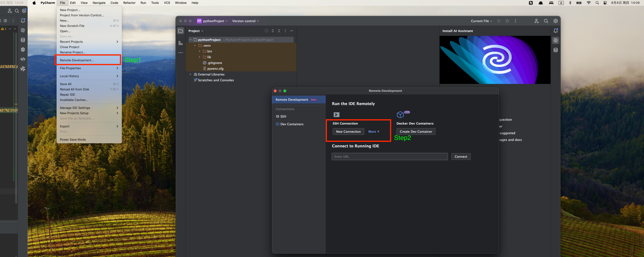Select Invalidate Caches menu entry

(89, 100)
